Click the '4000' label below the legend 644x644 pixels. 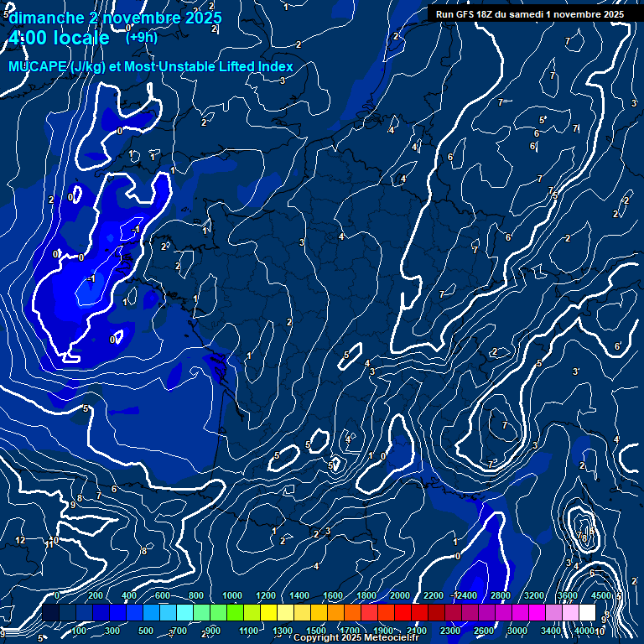coord(584,631)
